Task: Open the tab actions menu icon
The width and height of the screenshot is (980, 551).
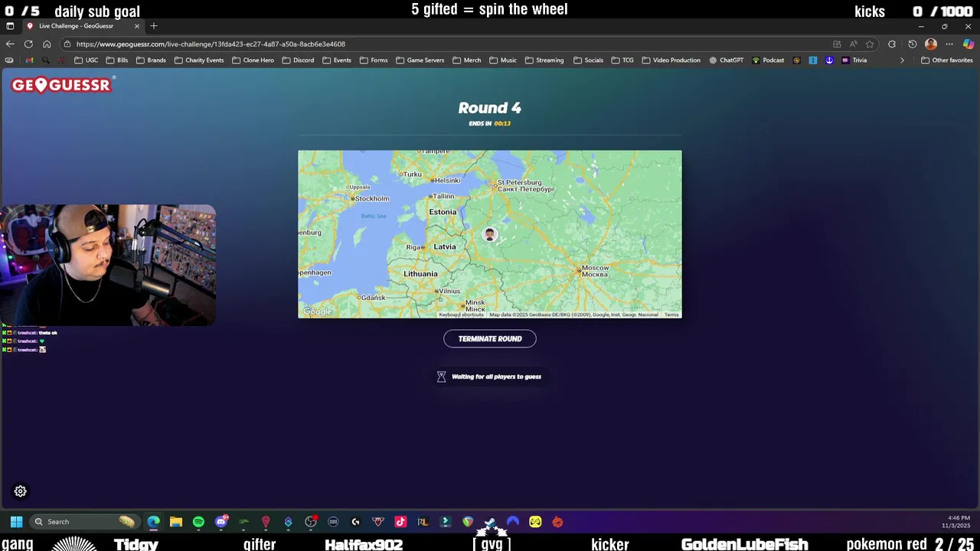Action: tap(10, 26)
